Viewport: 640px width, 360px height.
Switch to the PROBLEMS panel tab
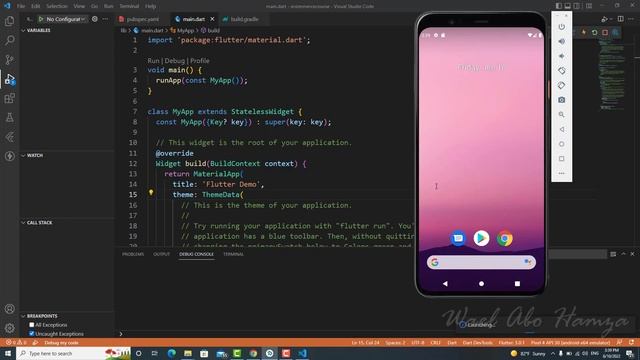coord(133,254)
